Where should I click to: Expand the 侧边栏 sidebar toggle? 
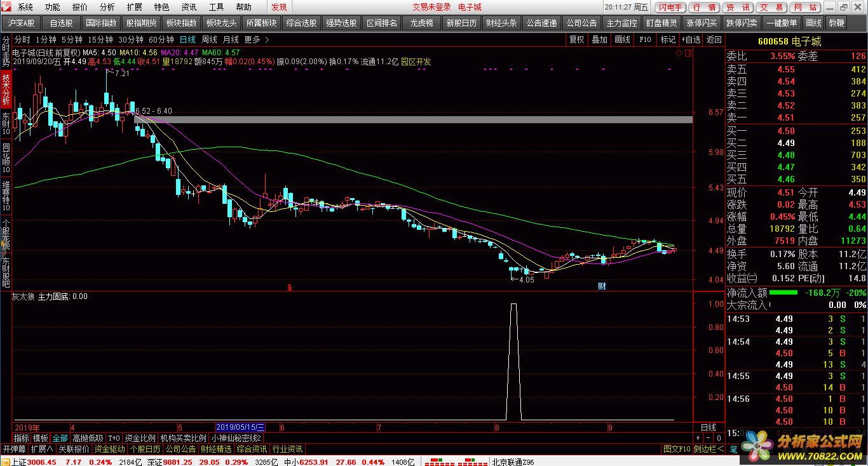tap(709, 449)
